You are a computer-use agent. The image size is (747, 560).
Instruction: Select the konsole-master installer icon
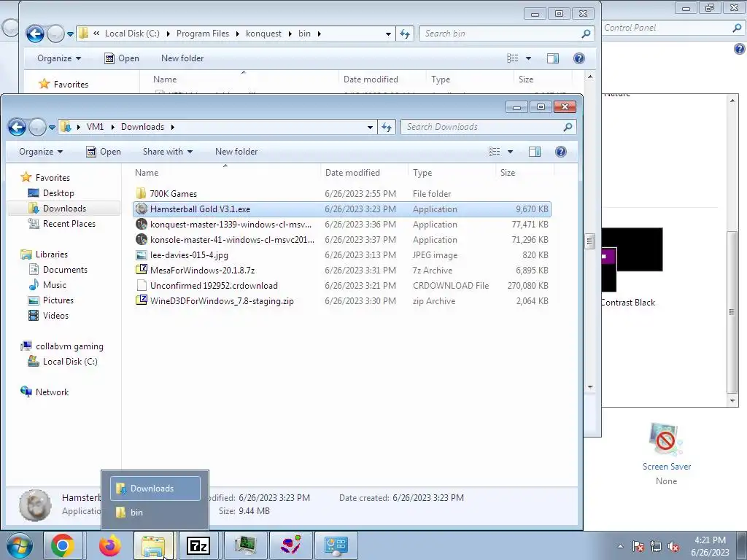pyautogui.click(x=142, y=239)
